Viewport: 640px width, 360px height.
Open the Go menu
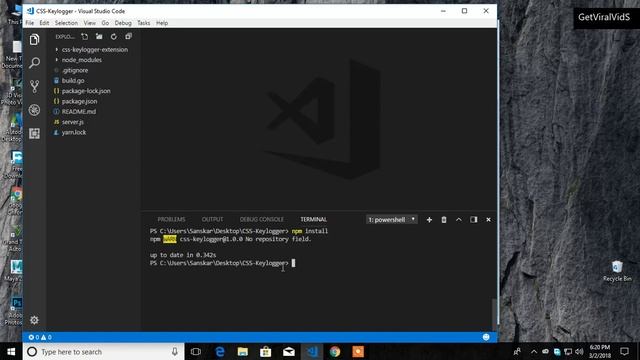[105, 23]
